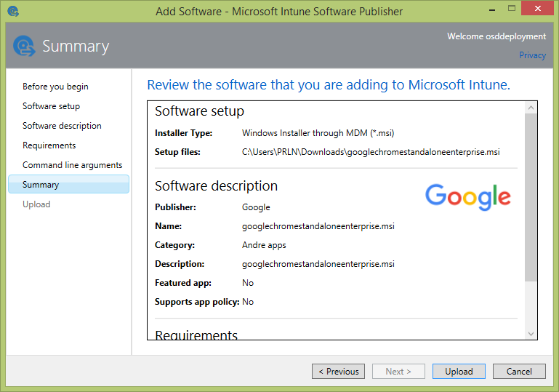Click the Google logo image
Screen dimensions: 559x392
(x=467, y=196)
